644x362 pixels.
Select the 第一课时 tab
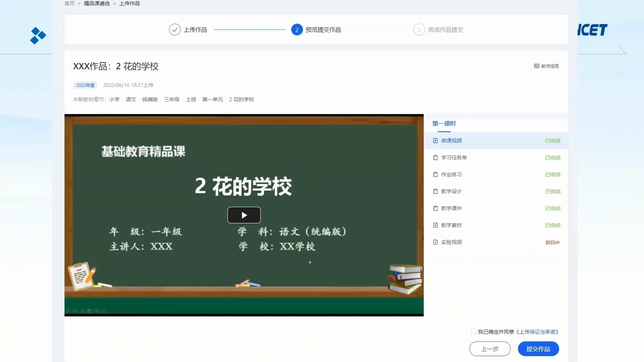[444, 123]
